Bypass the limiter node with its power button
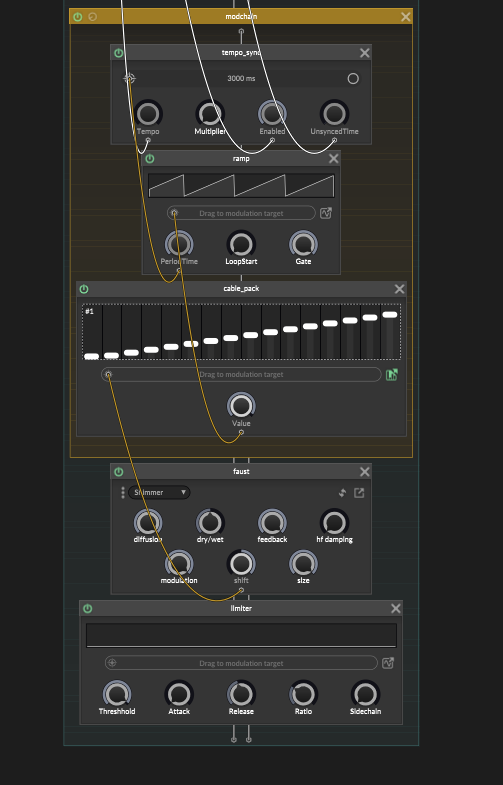Screen dimensions: 503x785 pyautogui.click(x=88, y=608)
